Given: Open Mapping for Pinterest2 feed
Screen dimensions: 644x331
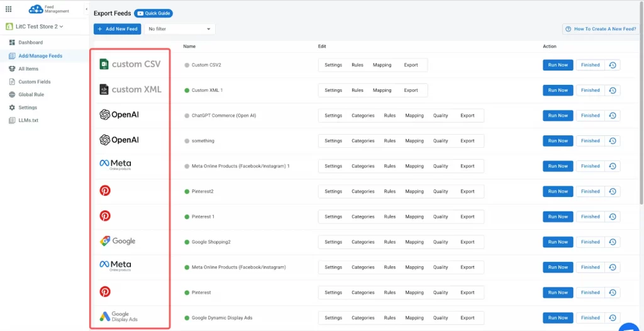Looking at the screenshot, I should tap(414, 191).
